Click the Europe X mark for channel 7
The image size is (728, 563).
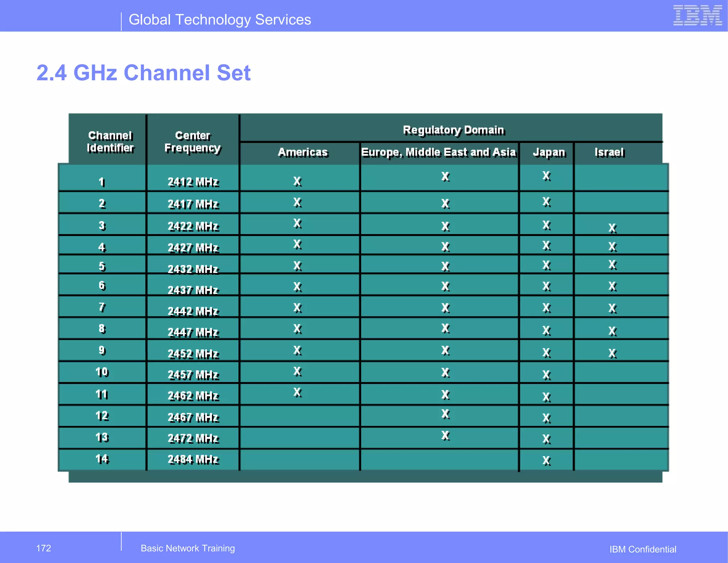click(x=446, y=308)
